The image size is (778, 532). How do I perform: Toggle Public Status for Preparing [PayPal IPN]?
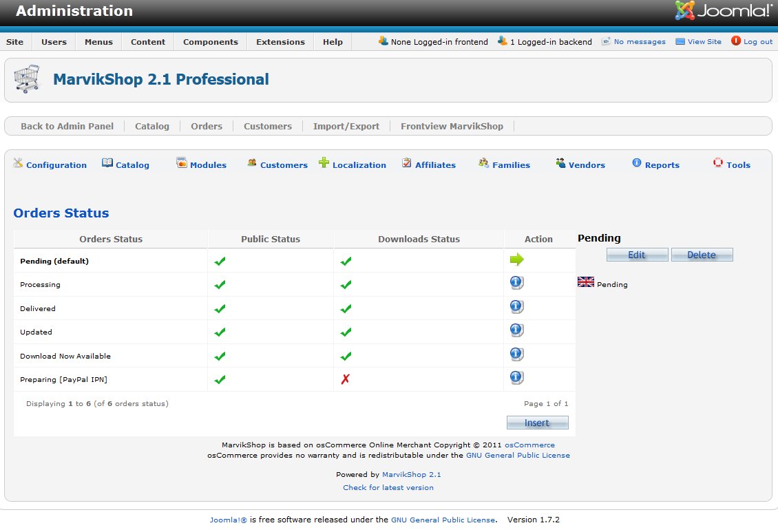click(220, 379)
